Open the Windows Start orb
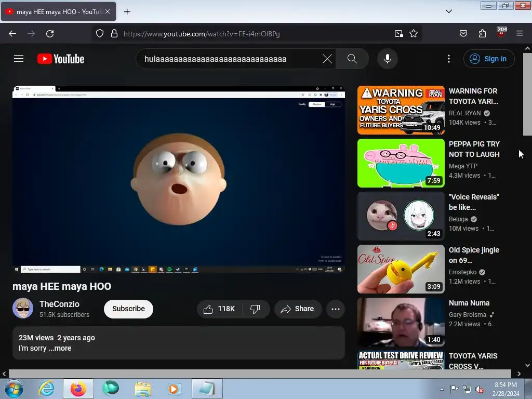The height and width of the screenshot is (399, 532). coord(14,389)
